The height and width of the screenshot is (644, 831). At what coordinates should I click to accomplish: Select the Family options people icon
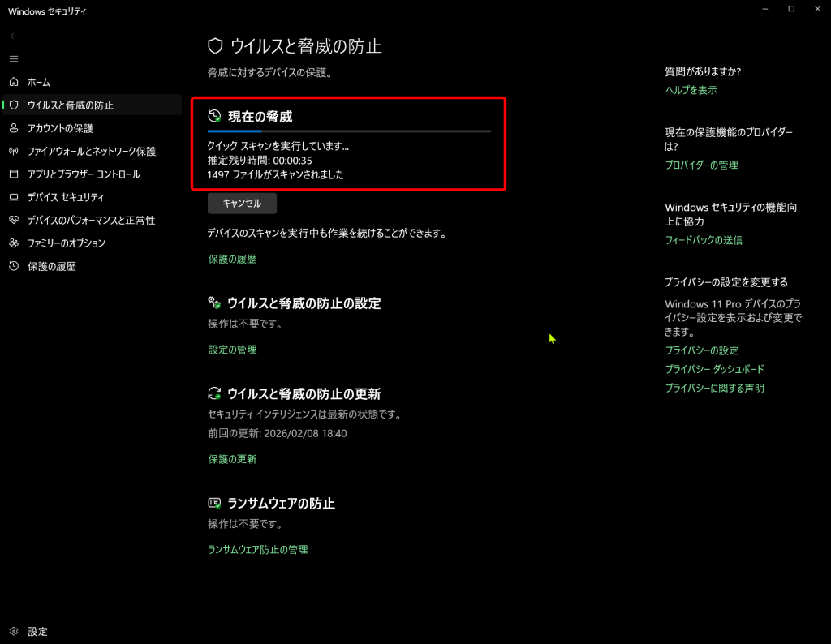[13, 243]
